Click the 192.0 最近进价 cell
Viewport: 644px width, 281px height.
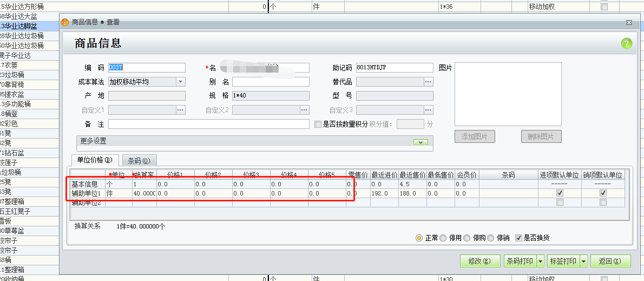click(384, 193)
